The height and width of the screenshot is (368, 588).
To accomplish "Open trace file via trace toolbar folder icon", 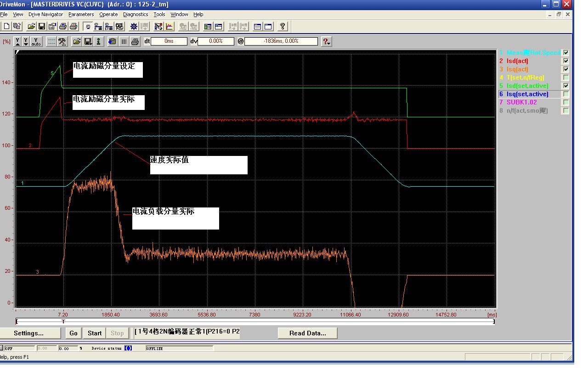I will tap(77, 41).
